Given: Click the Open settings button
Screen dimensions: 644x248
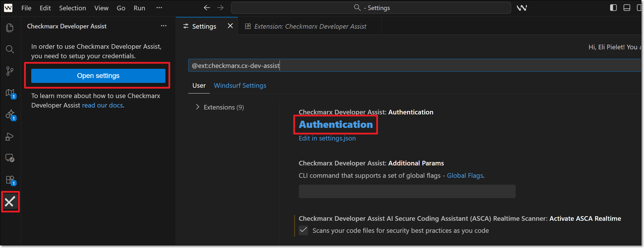Looking at the screenshot, I should click(x=98, y=76).
